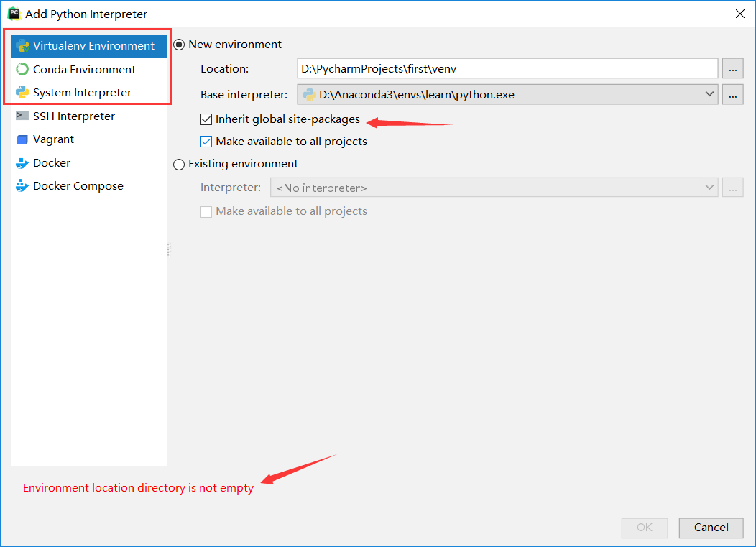
Task: Click the Cancel button
Action: (x=711, y=528)
